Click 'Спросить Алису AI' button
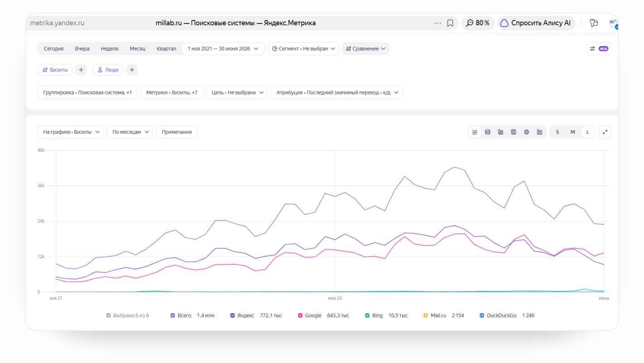The image size is (644, 363). pos(536,23)
